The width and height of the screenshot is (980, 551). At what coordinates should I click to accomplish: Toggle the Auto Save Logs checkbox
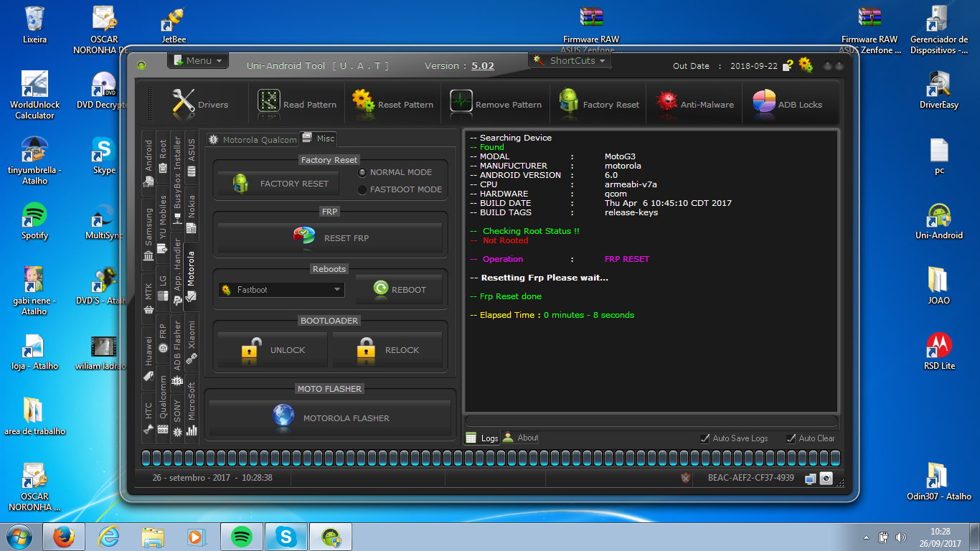click(x=706, y=438)
